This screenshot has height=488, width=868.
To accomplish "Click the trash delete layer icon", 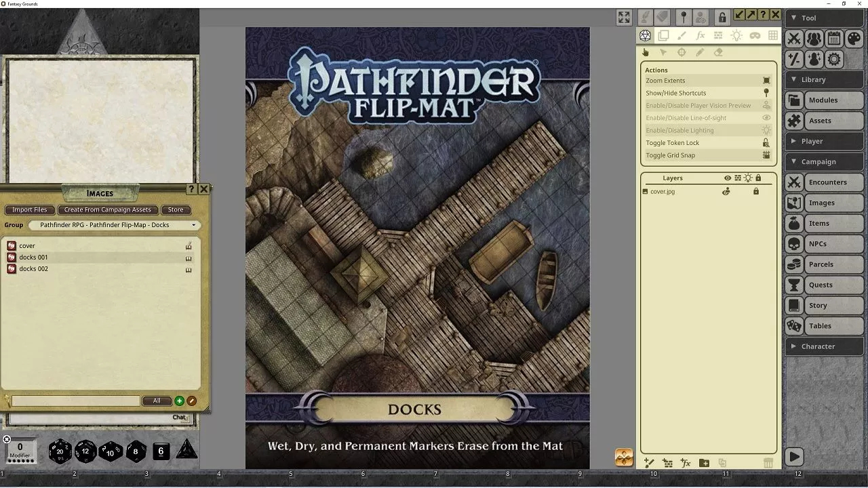I will point(768,463).
